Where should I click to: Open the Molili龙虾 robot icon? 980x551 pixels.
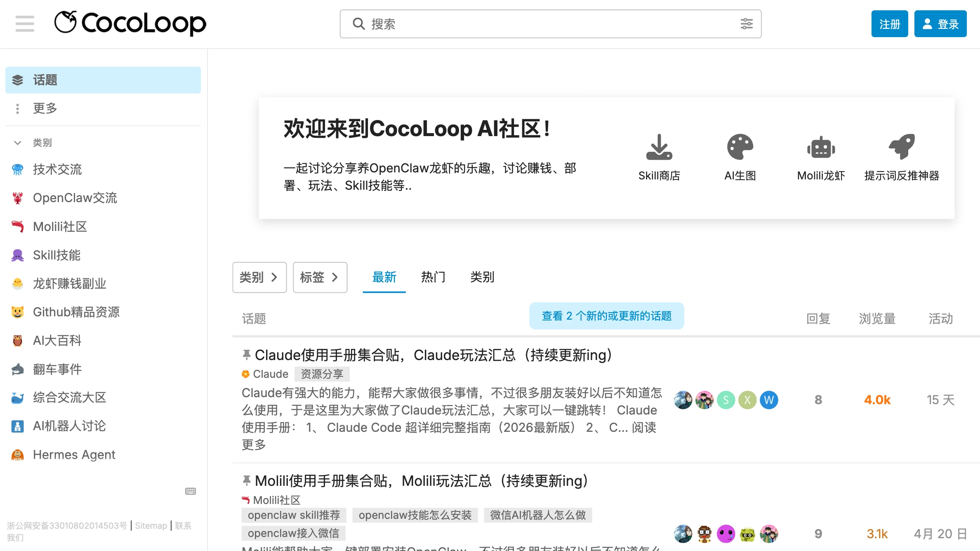[x=821, y=147]
